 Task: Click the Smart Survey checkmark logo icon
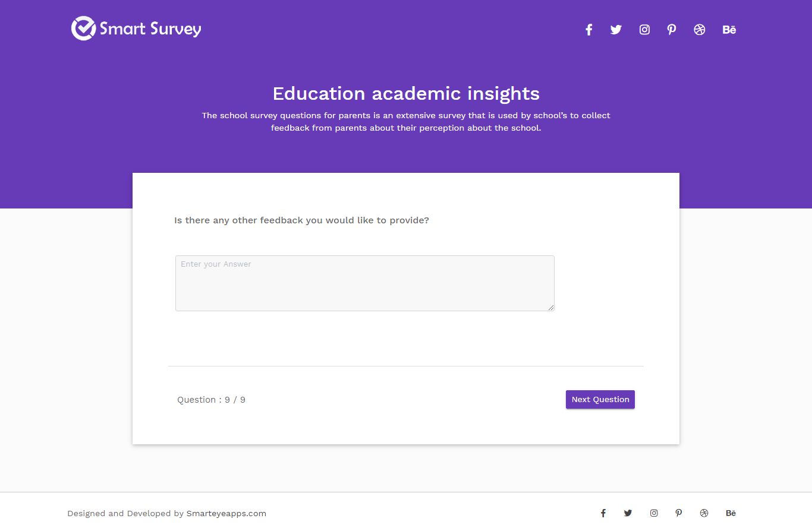[x=83, y=29]
